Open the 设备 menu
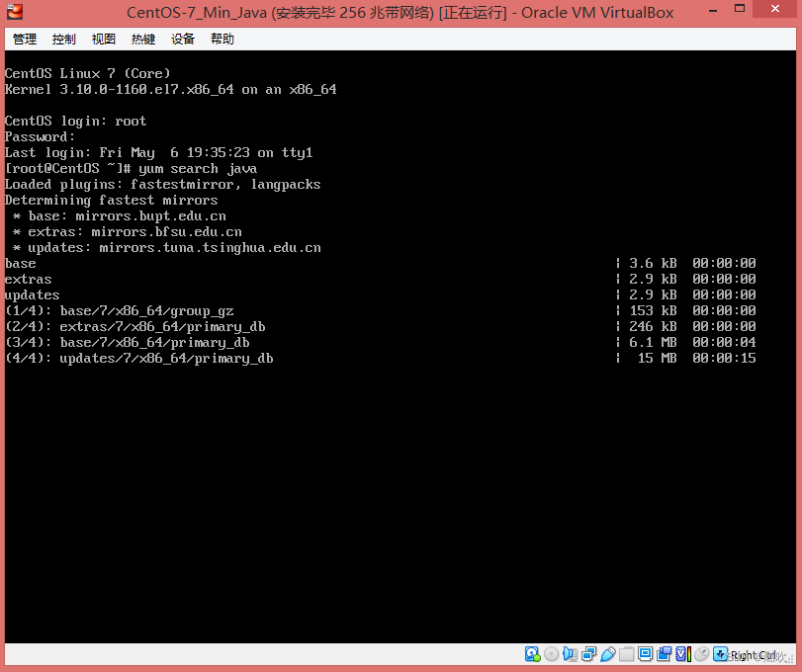Screen dimensions: 802x672 (183, 39)
